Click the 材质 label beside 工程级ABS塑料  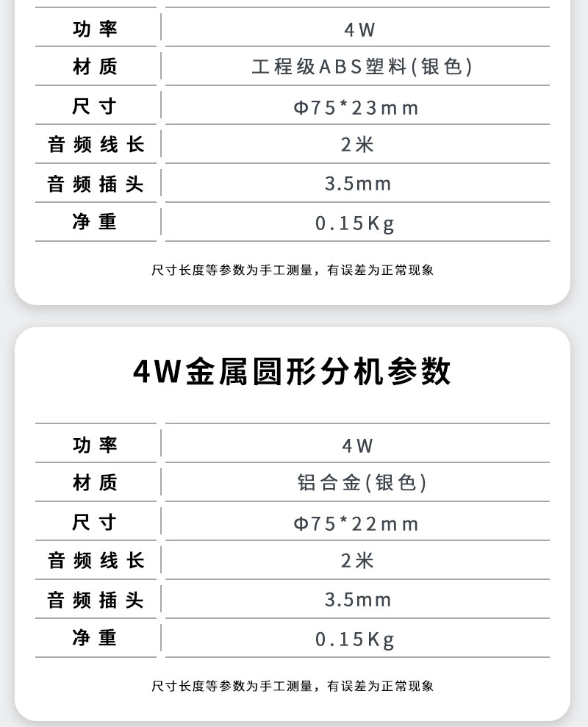(96, 67)
